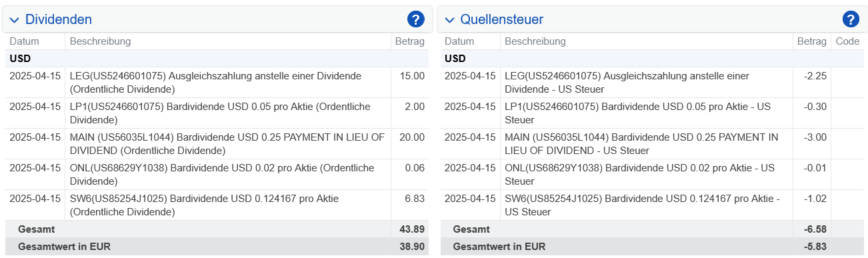
Task: Select Betrag header in Quellensteuer table
Action: [x=811, y=41]
